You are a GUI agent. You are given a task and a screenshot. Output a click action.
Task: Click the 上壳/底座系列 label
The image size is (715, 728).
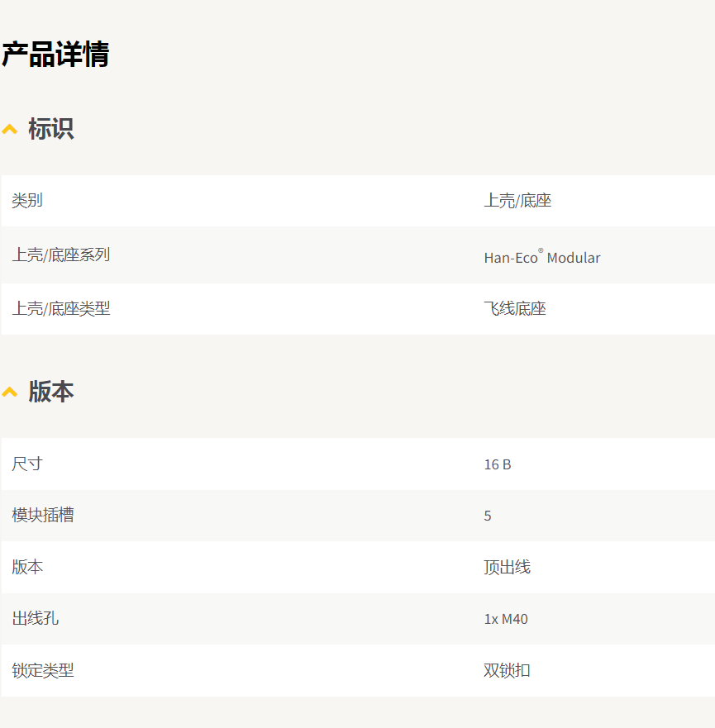61,255
